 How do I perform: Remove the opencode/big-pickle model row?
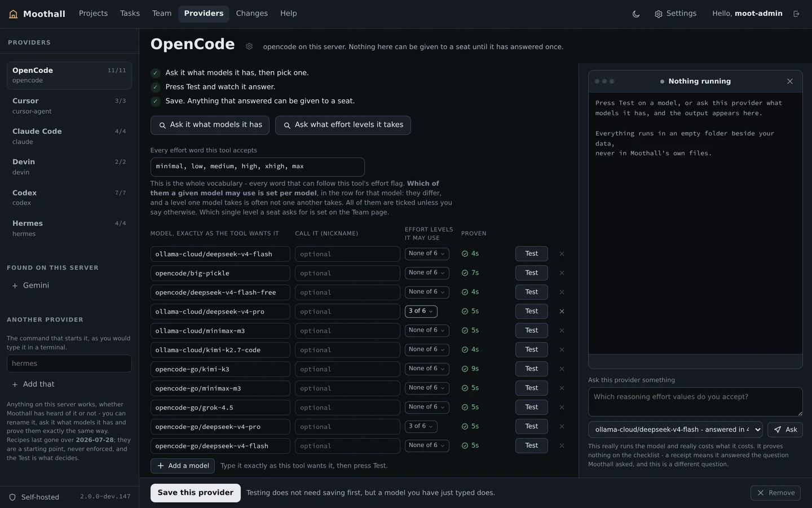[x=562, y=273]
